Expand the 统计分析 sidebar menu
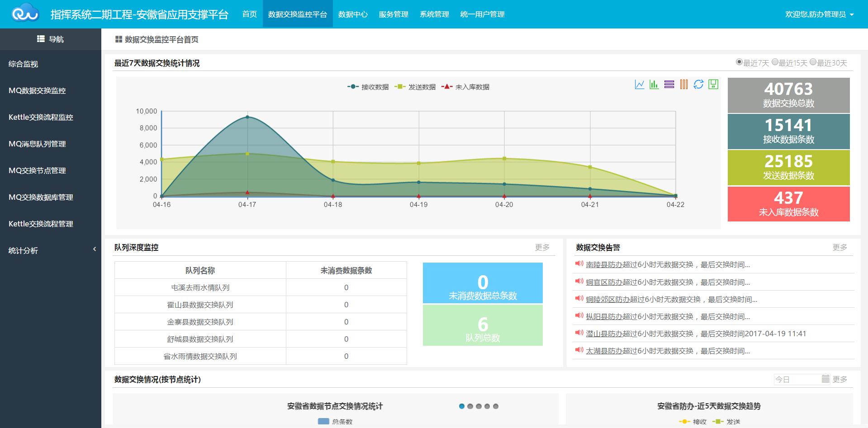 [51, 250]
